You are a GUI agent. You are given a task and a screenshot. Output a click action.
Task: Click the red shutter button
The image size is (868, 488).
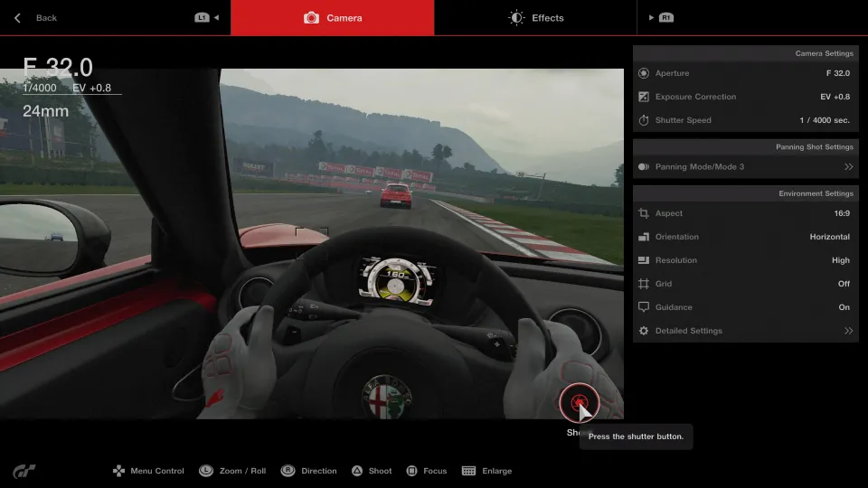(579, 403)
